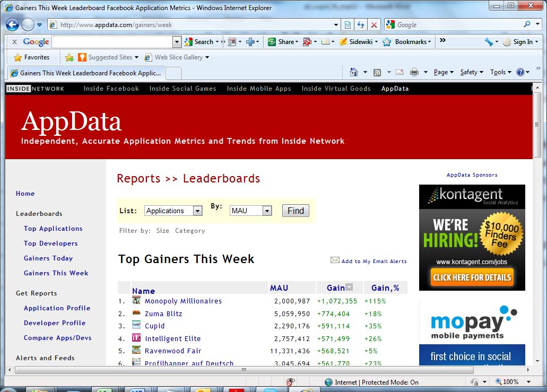Click the Print icon in the command bar
The image size is (547, 392).
point(414,72)
